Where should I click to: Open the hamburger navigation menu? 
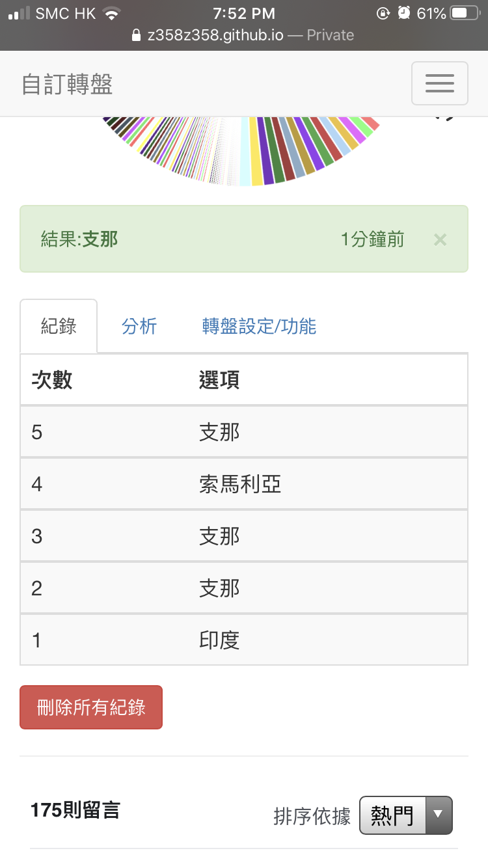[439, 83]
